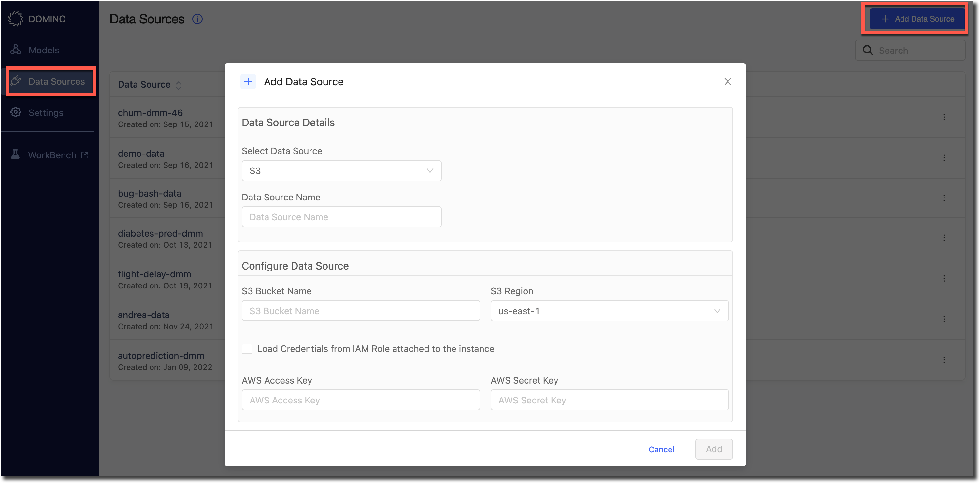Viewport: 980px width, 483px height.
Task: Click the Add button in dialog
Action: click(x=714, y=449)
